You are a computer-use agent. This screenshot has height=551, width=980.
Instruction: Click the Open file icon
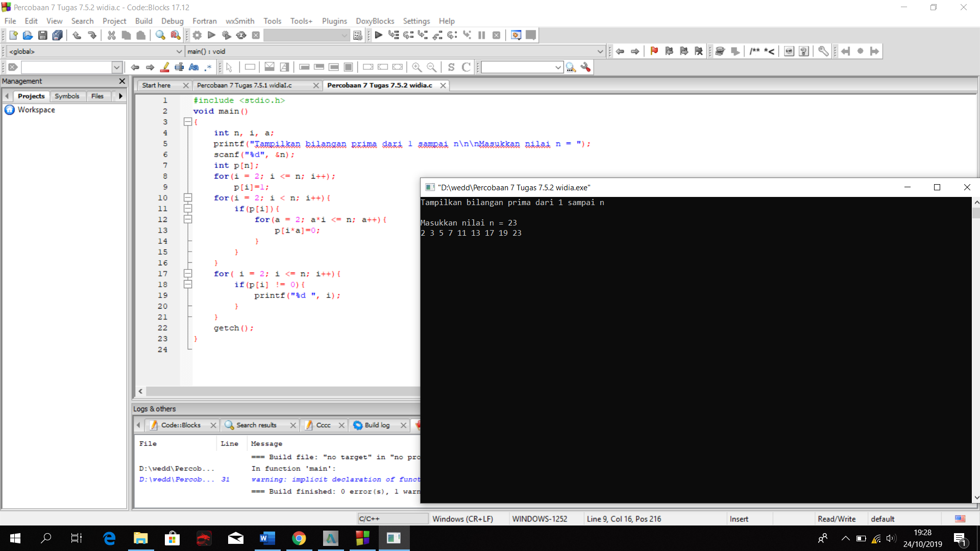[x=28, y=35]
